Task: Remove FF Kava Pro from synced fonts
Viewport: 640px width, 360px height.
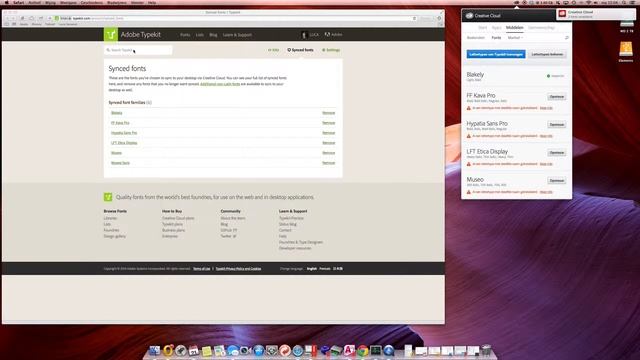Action: click(x=329, y=123)
